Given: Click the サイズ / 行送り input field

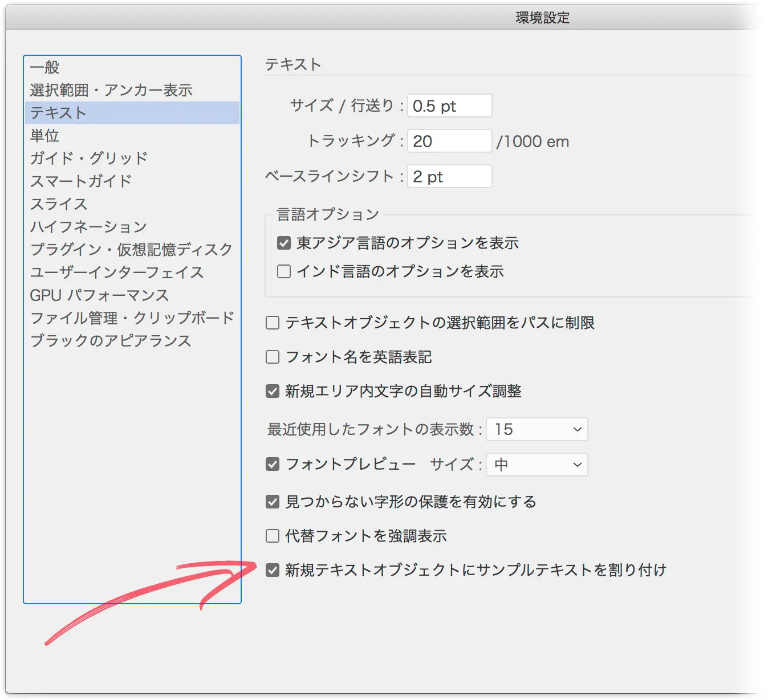Looking at the screenshot, I should [x=449, y=105].
